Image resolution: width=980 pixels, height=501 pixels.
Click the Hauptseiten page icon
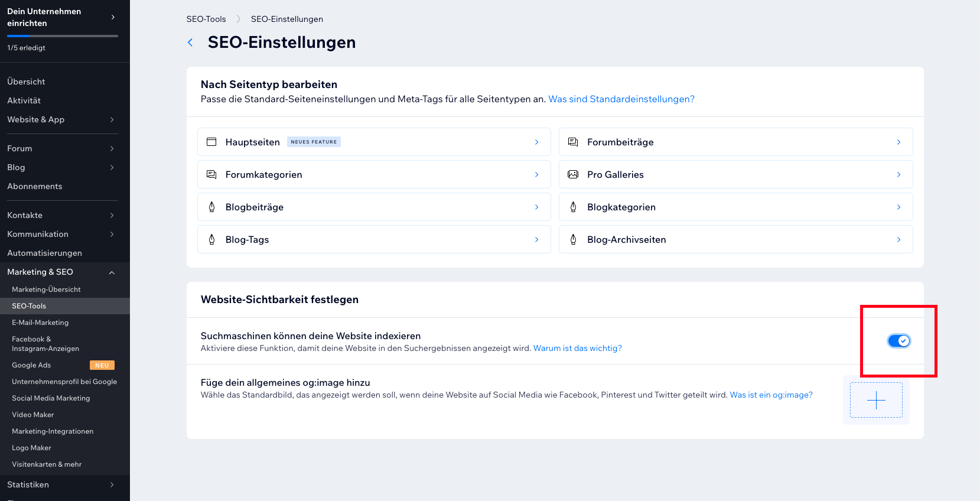[x=211, y=142]
